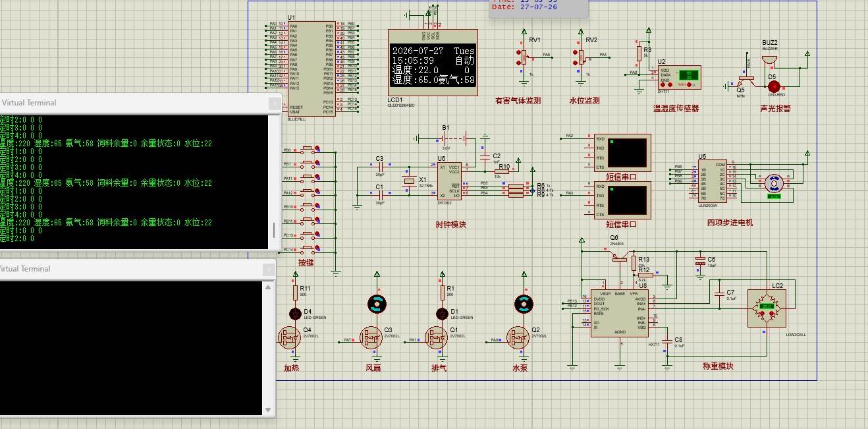
Task: Select the stepper motor symbol
Action: [774, 183]
